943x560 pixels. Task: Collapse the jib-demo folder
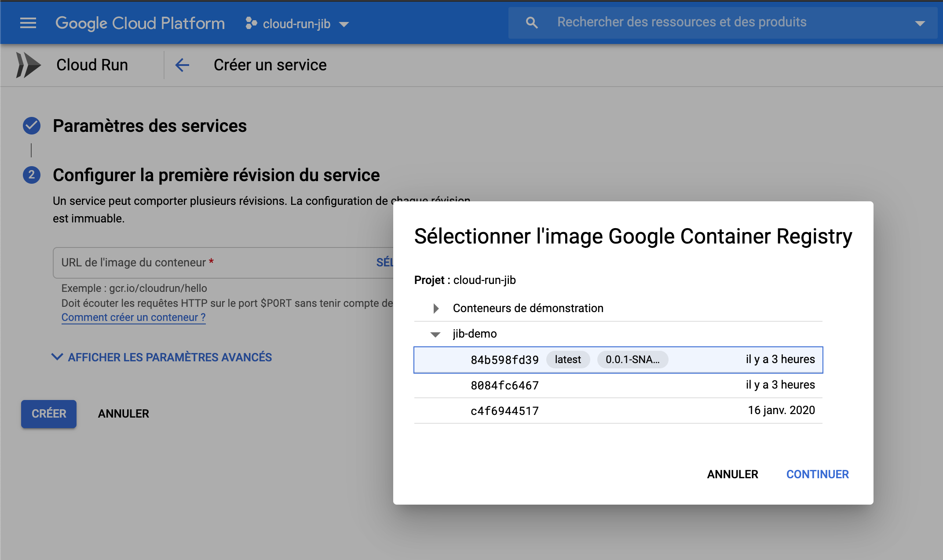click(435, 335)
